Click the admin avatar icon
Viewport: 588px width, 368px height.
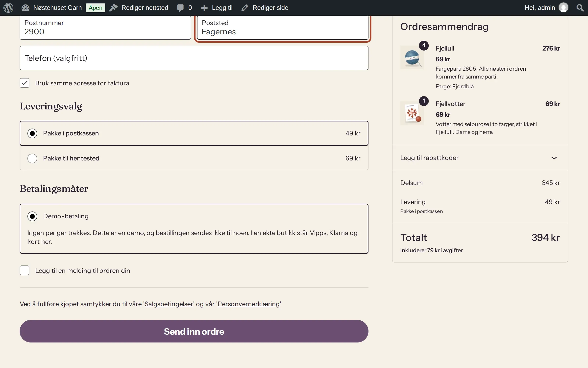pyautogui.click(x=563, y=8)
